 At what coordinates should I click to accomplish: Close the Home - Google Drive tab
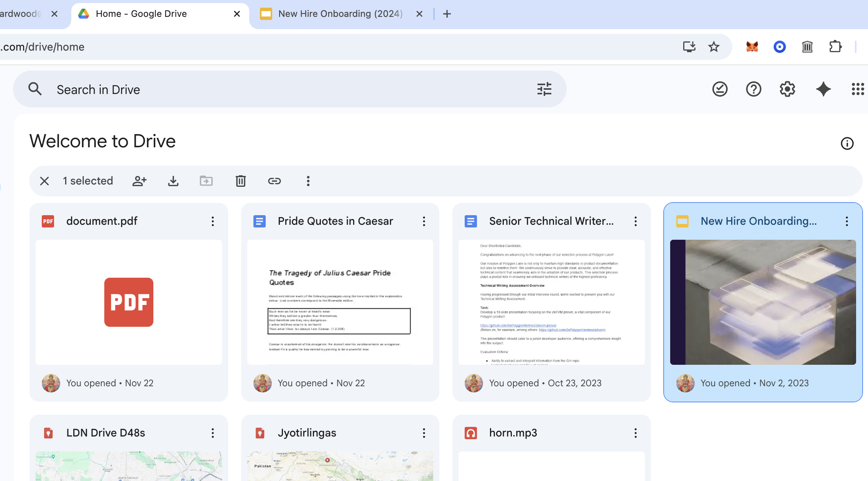pos(237,14)
